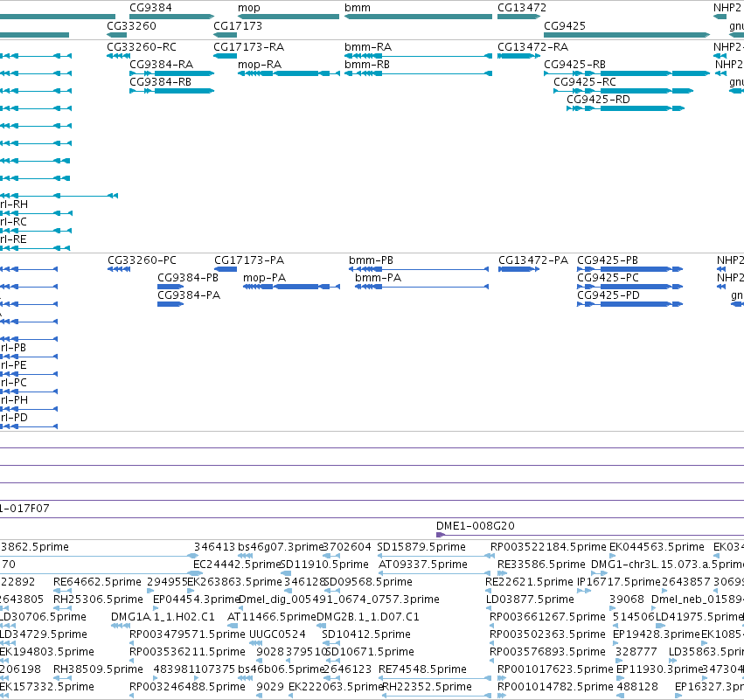Click the mop gene label

point(248,8)
